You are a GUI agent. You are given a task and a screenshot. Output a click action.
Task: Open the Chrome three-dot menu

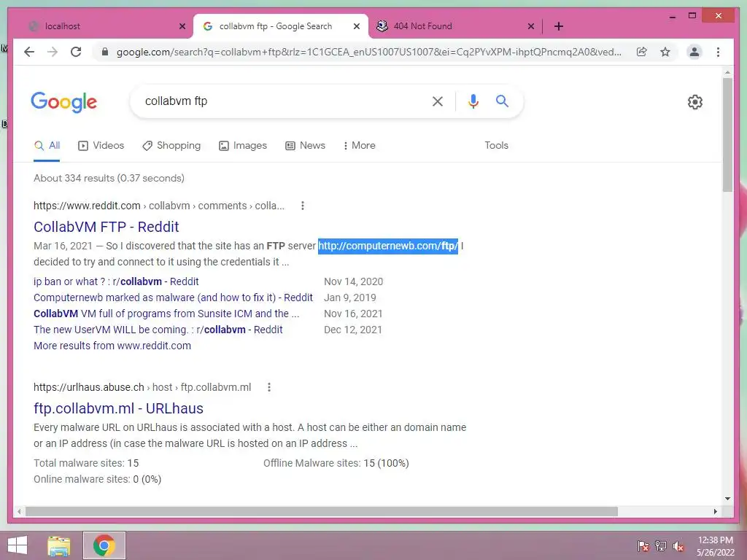point(718,52)
